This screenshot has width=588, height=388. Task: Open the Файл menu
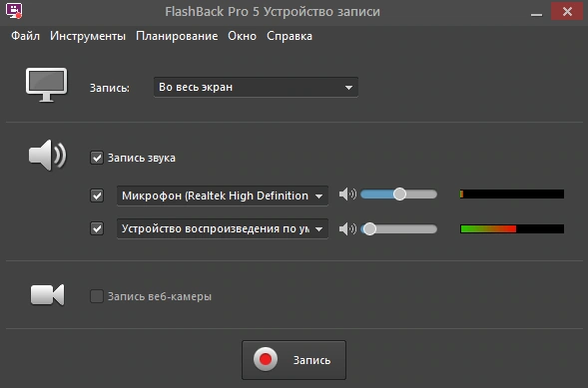point(25,36)
